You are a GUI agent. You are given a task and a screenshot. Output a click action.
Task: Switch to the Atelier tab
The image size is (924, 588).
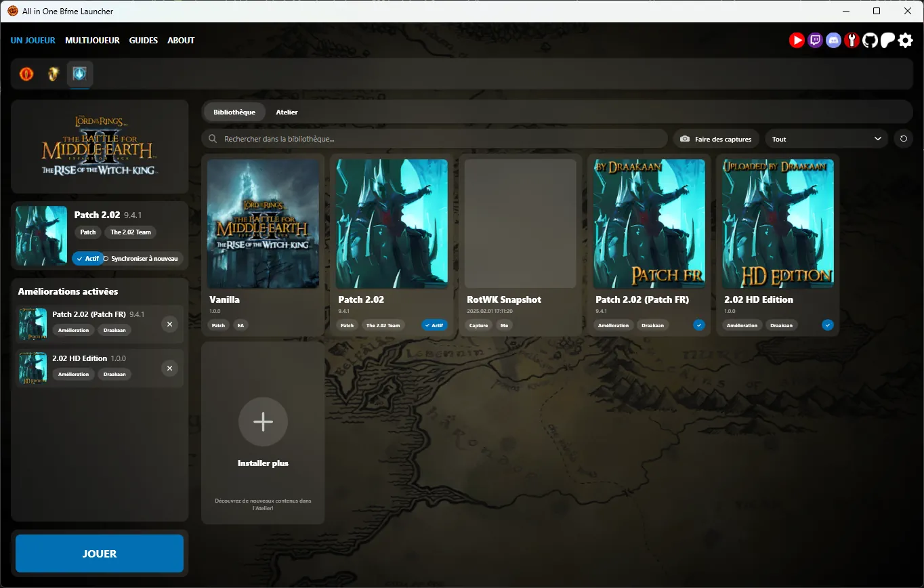(x=287, y=112)
